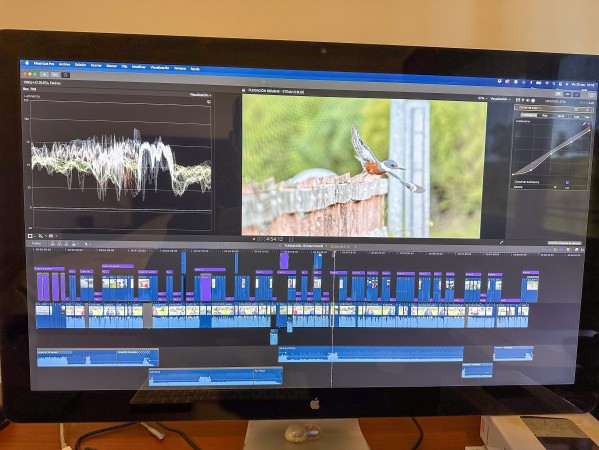Select the Rojo curve tab
Image resolution: width=599 pixels, height=450 pixels.
pyautogui.click(x=545, y=115)
